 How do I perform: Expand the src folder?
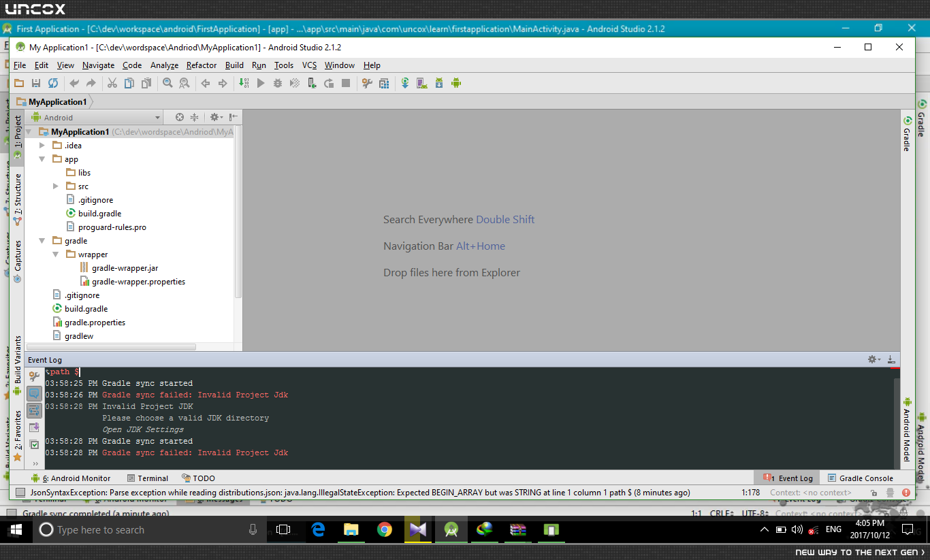point(56,186)
